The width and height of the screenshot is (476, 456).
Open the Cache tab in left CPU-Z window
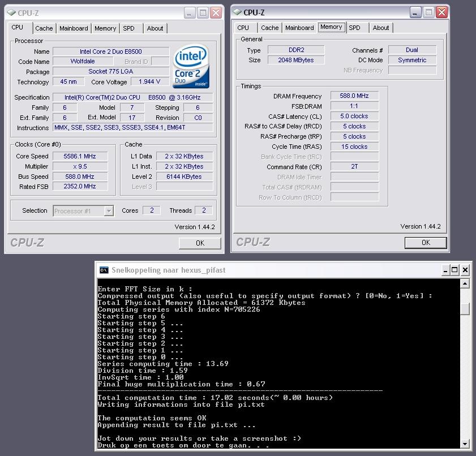tap(44, 28)
